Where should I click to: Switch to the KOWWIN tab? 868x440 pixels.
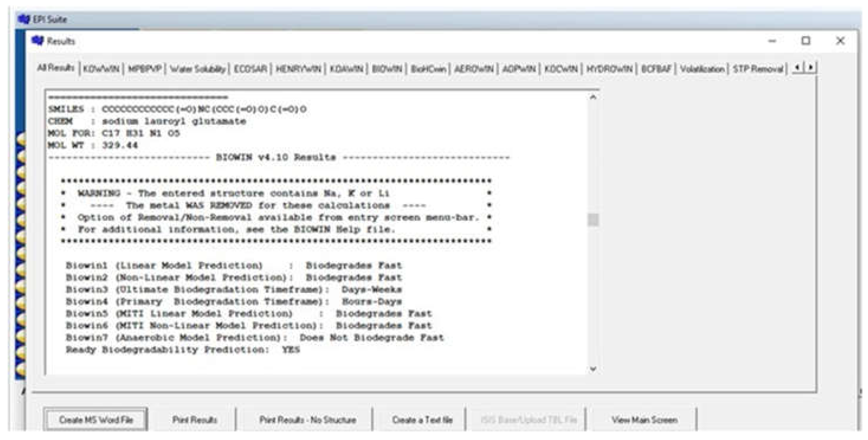coord(101,69)
